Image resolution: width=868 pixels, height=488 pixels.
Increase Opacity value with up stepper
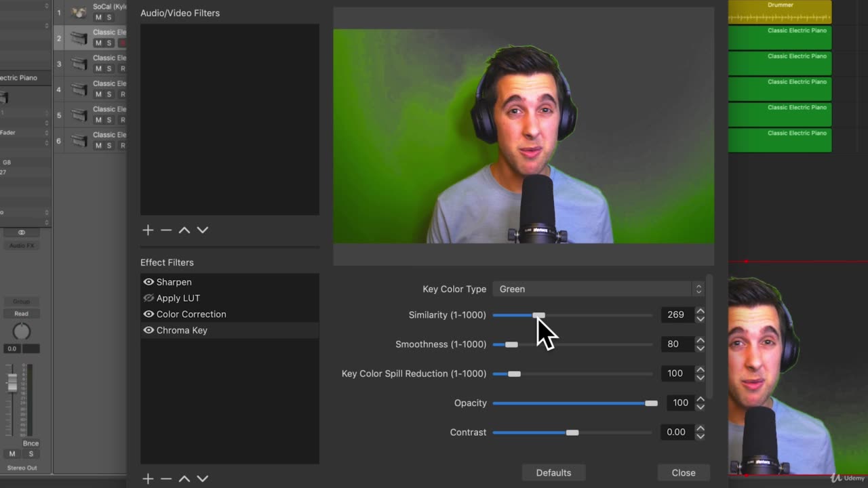pyautogui.click(x=700, y=399)
